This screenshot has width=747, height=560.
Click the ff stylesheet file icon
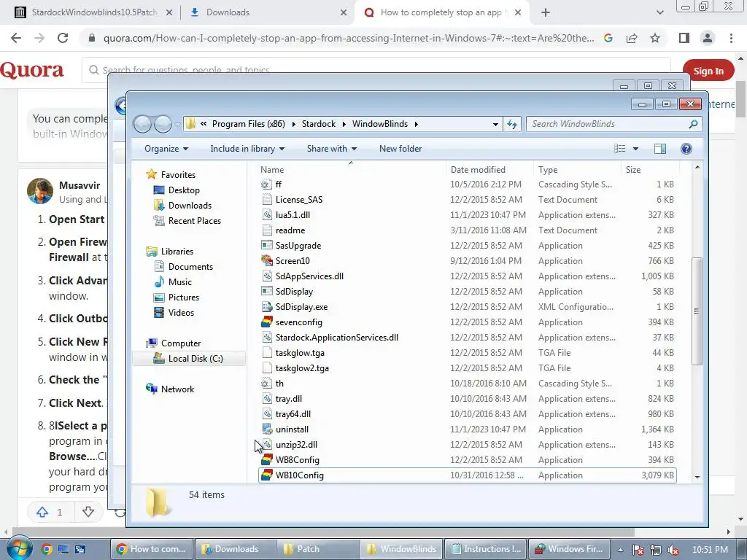pos(267,184)
